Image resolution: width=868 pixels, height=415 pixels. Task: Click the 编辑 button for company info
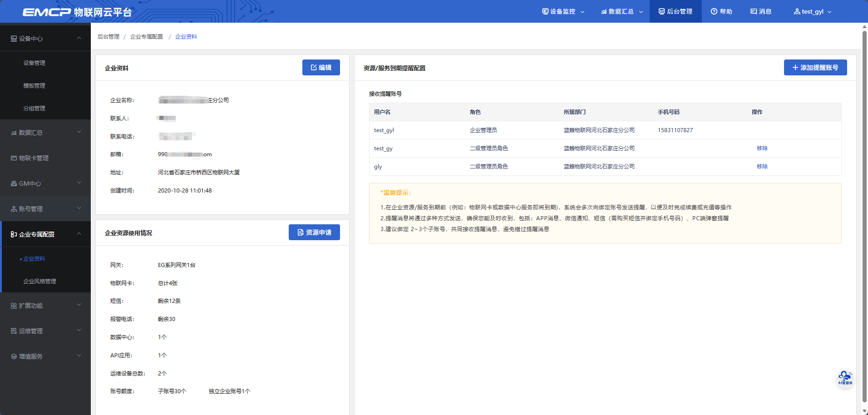point(321,68)
